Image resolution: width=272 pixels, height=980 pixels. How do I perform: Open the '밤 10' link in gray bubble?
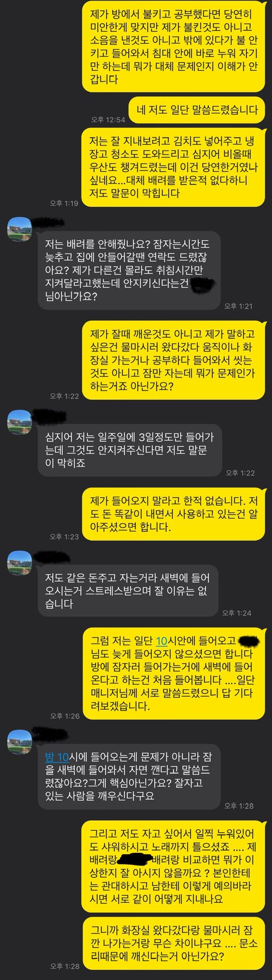click(x=57, y=757)
